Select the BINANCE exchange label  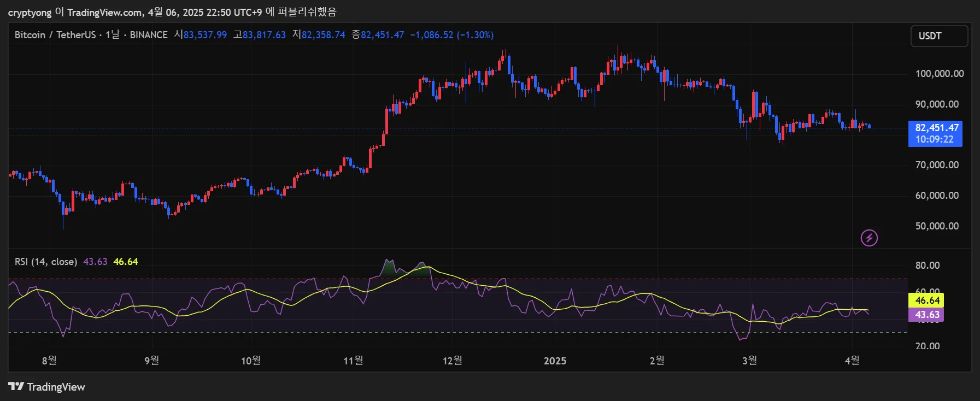click(x=149, y=35)
